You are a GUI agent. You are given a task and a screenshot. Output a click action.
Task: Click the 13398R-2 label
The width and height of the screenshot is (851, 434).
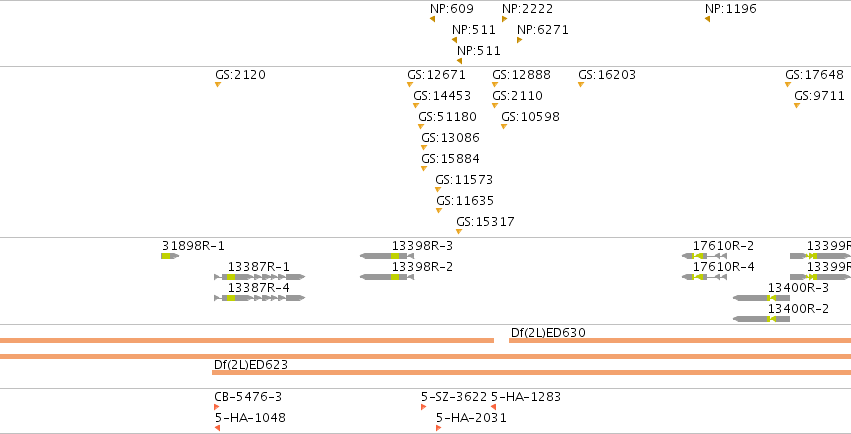[422, 267]
